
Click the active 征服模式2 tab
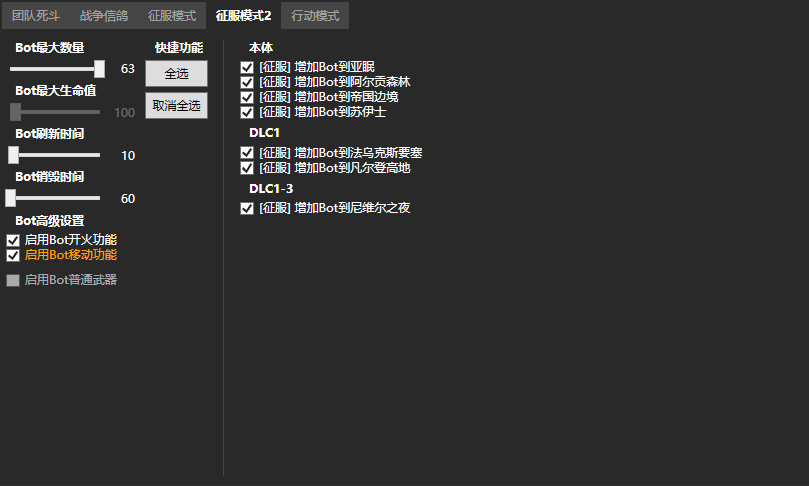(243, 16)
